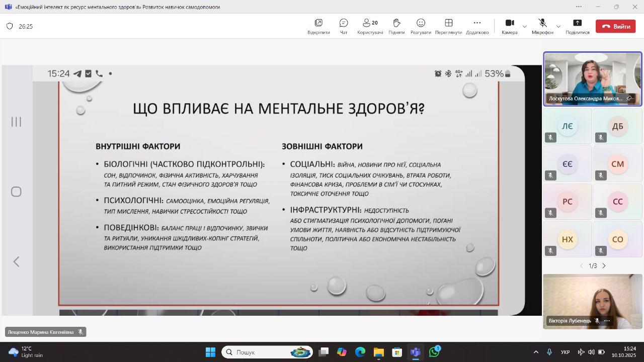Viewport: 644px width, 362px height.
Task: Click the Windows taskbar search field
Action: click(x=267, y=352)
